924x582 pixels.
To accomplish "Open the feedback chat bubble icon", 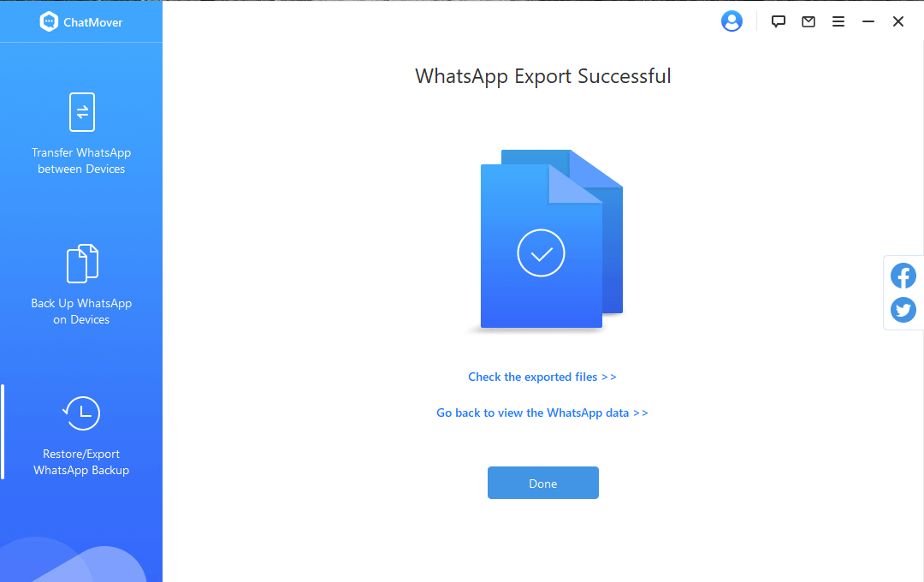I will (778, 21).
